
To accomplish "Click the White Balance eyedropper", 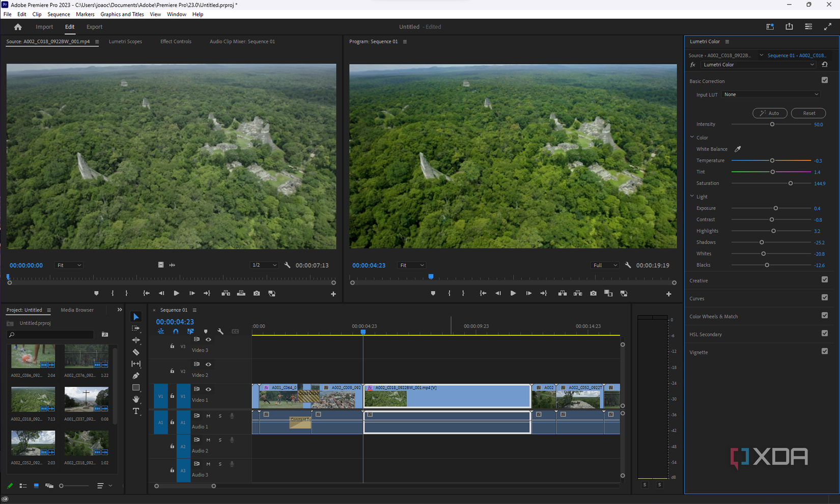I will (738, 149).
